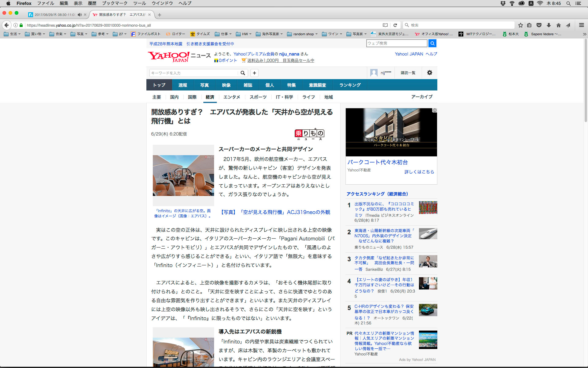Open the downloads arrow icon
Image resolution: width=588 pixels, height=368 pixels.
549,25
